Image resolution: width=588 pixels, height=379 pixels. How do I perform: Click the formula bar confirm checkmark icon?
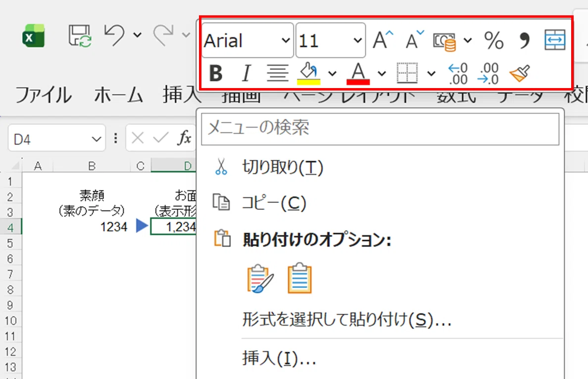(x=161, y=139)
